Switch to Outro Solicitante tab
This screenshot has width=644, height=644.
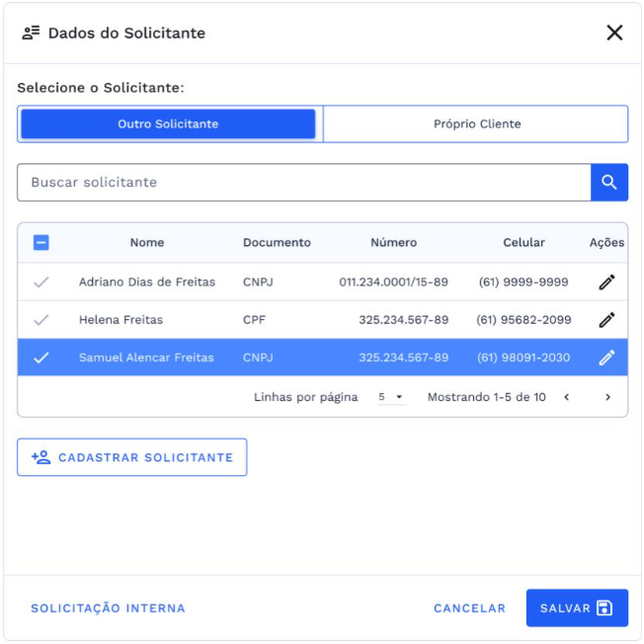point(168,124)
